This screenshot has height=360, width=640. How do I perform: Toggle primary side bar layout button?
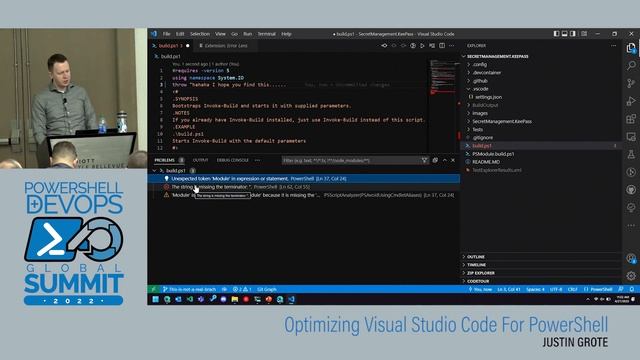(556, 34)
